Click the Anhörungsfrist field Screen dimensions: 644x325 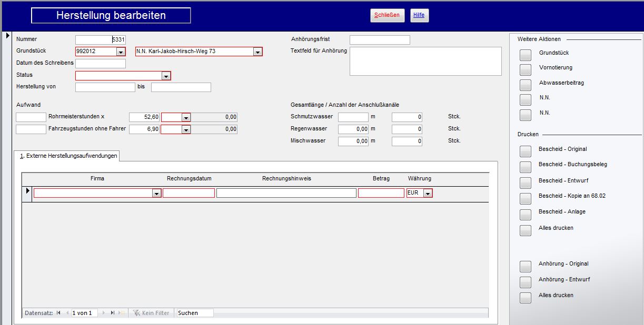[380, 40]
